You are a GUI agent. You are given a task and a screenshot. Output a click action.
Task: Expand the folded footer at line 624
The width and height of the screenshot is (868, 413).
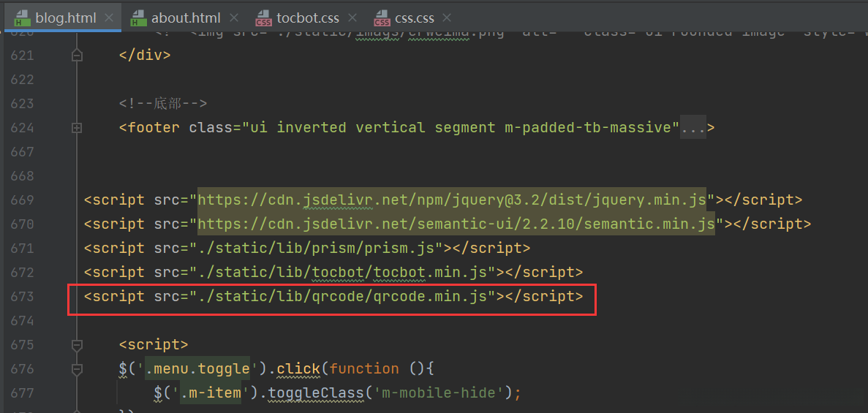77,128
